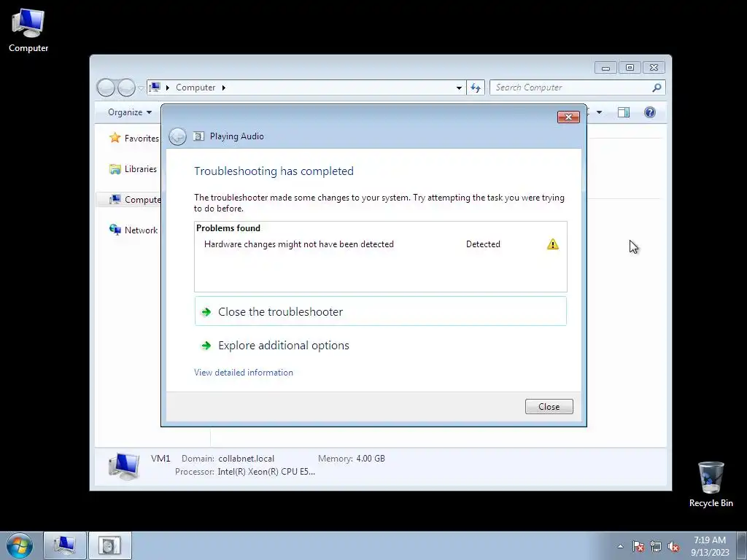Click the Intel Xeon processor value
Image resolution: width=747 pixels, height=560 pixels.
(x=266, y=472)
